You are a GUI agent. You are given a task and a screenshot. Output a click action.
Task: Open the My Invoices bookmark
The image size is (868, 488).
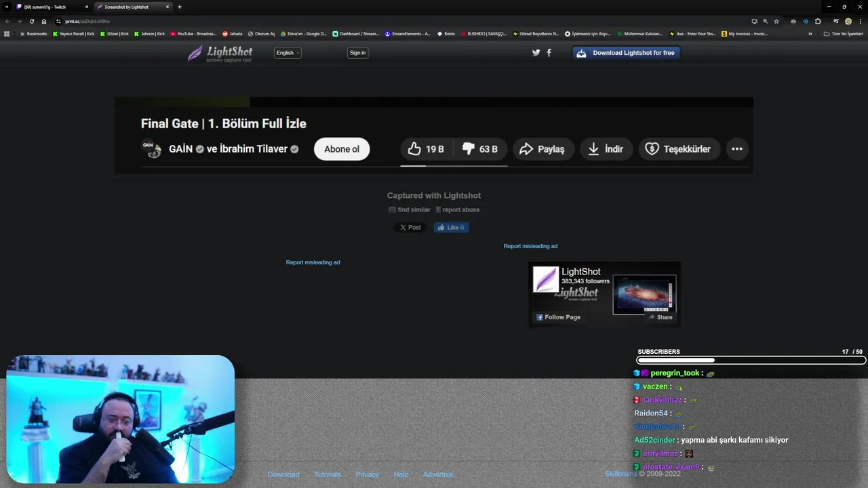click(745, 34)
